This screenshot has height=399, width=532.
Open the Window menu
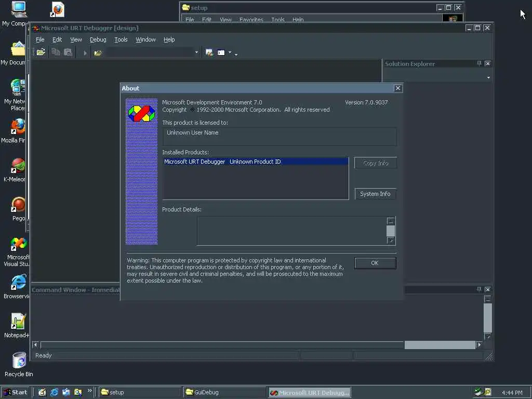(145, 39)
